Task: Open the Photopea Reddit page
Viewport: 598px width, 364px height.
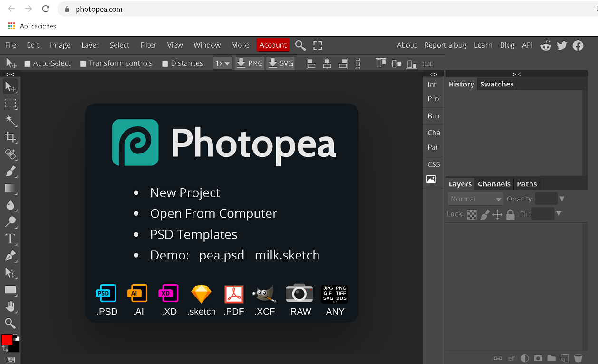Action: pos(546,45)
